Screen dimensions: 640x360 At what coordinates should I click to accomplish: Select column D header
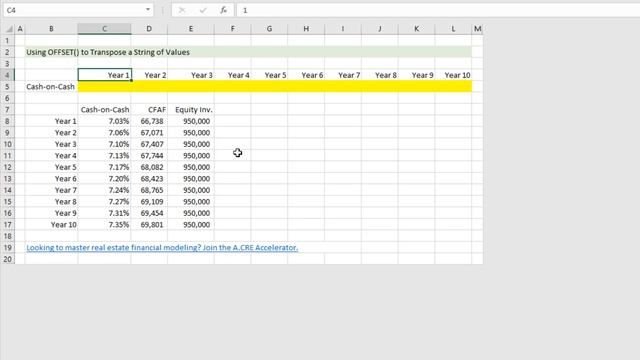pyautogui.click(x=149, y=29)
